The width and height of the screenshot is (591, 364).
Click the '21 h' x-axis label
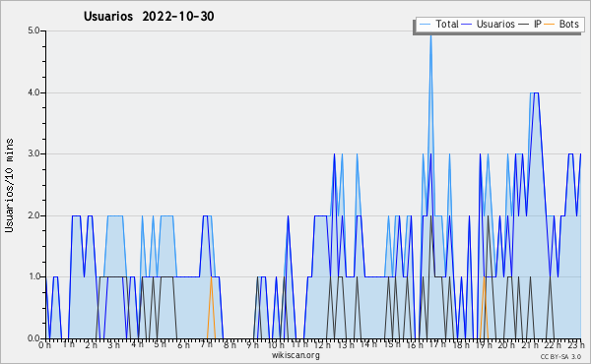tap(530, 345)
